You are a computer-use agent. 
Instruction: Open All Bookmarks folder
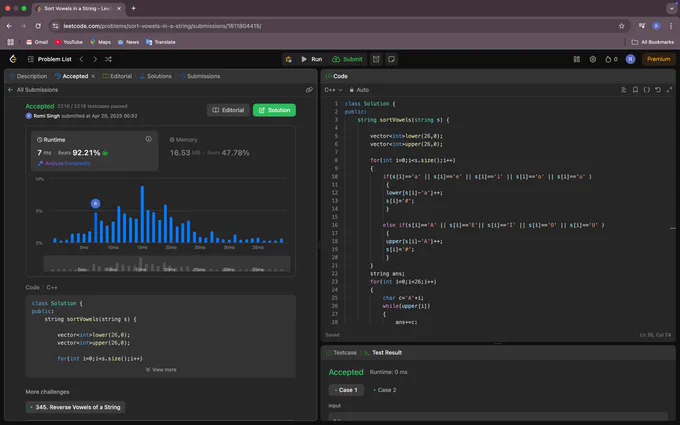(x=653, y=42)
